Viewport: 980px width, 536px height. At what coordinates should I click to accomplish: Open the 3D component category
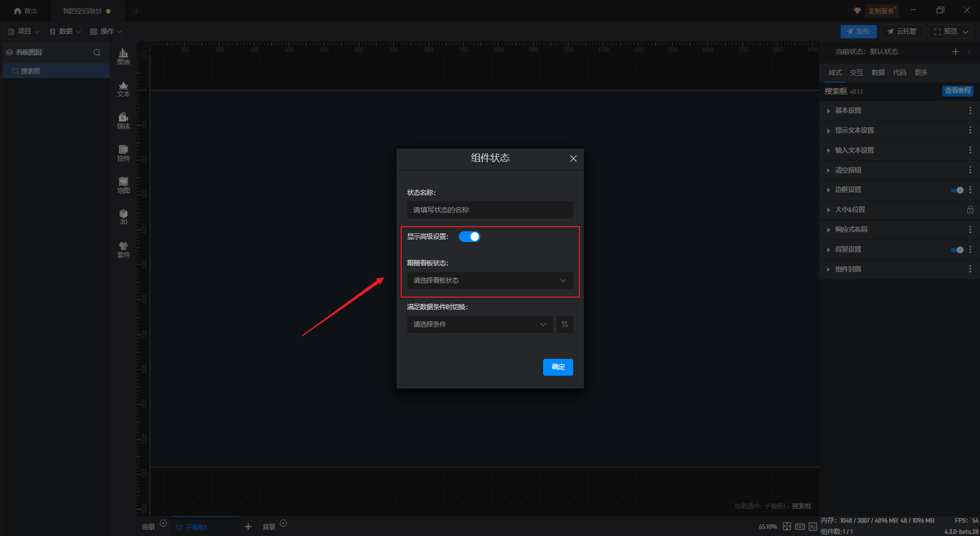point(124,217)
